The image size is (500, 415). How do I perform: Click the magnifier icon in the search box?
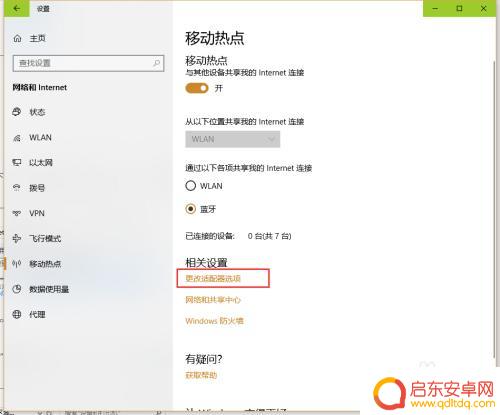pyautogui.click(x=156, y=63)
